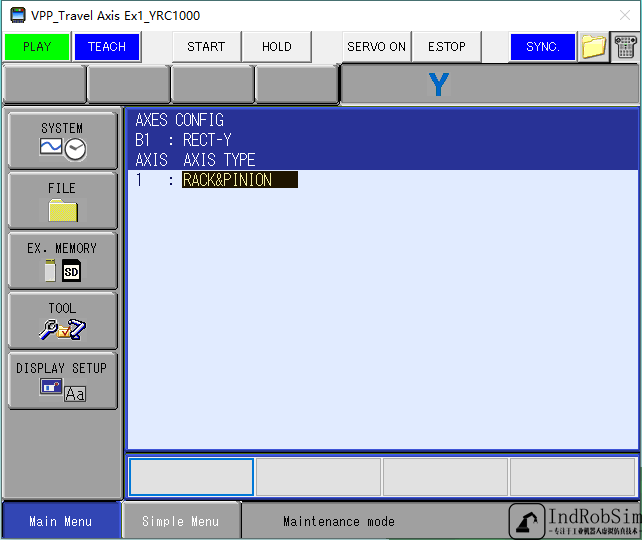This screenshot has width=642, height=540.
Task: Open the EX. MEMORY menu
Action: click(x=63, y=260)
